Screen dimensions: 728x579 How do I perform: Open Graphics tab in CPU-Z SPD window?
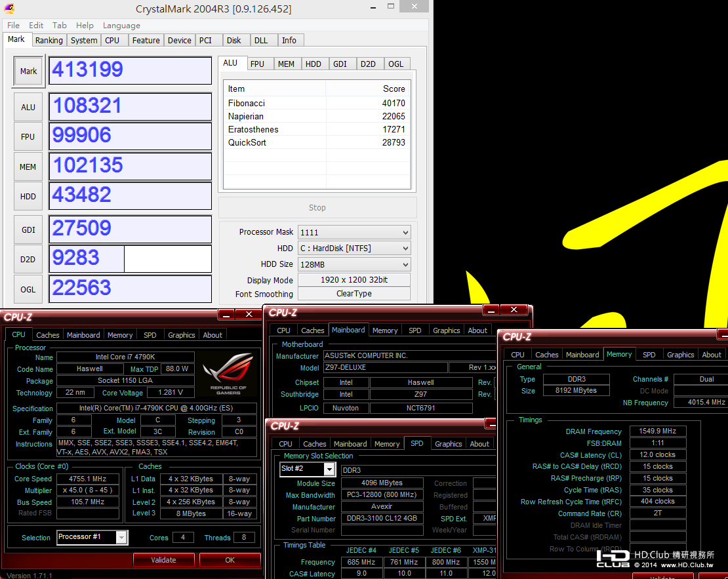point(449,443)
